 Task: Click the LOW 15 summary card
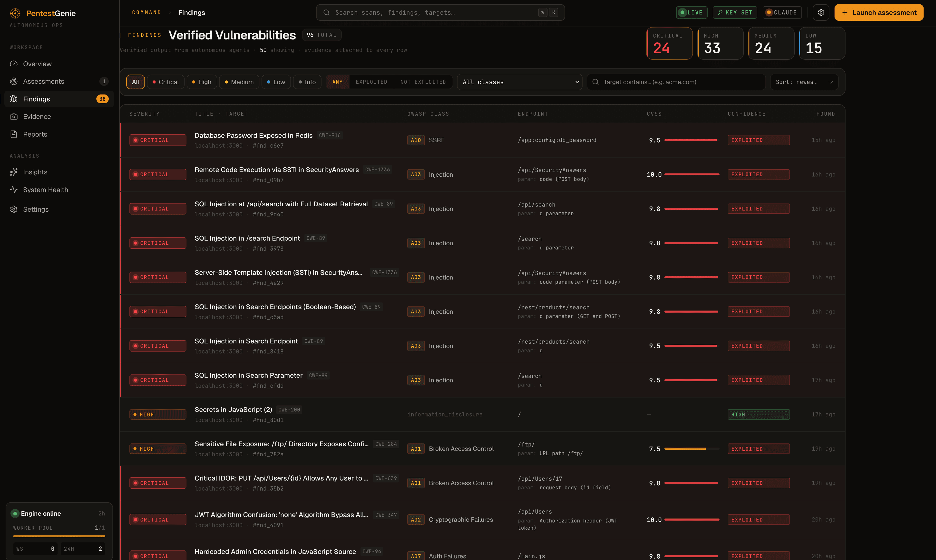pyautogui.click(x=822, y=43)
